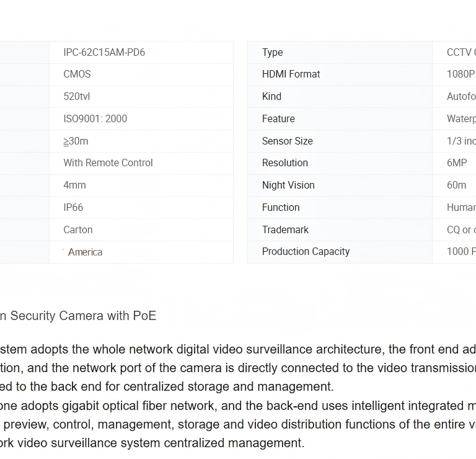Image resolution: width=476 pixels, height=459 pixels.
Task: Select the 520tvl table value
Action: (77, 97)
